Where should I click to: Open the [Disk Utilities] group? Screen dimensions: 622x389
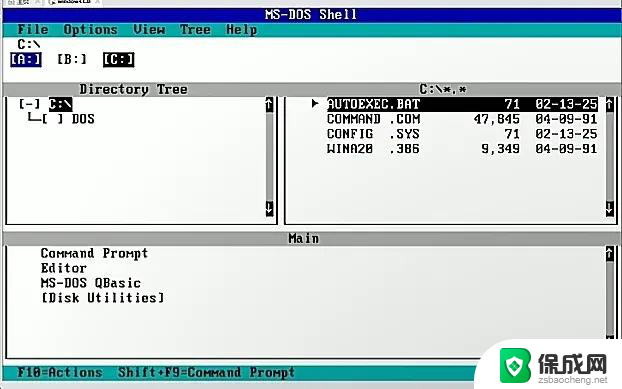(x=103, y=298)
